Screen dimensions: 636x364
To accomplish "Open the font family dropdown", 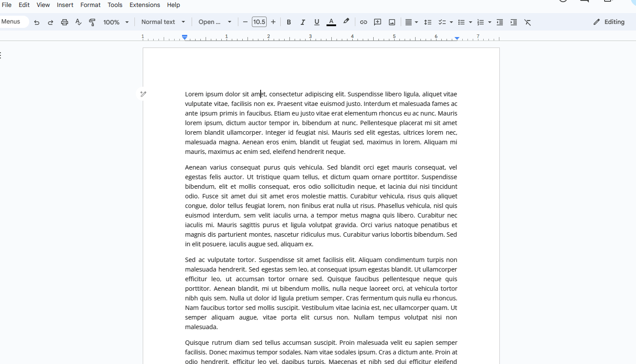I will pyautogui.click(x=215, y=22).
